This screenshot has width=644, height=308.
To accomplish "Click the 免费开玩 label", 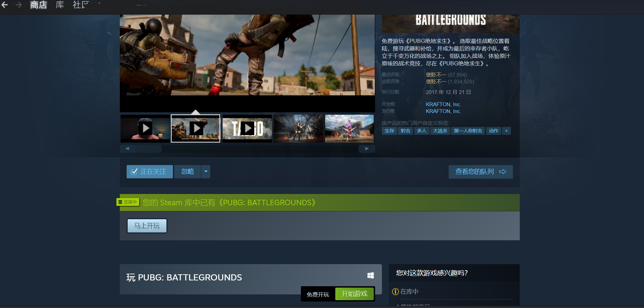I will (x=318, y=294).
